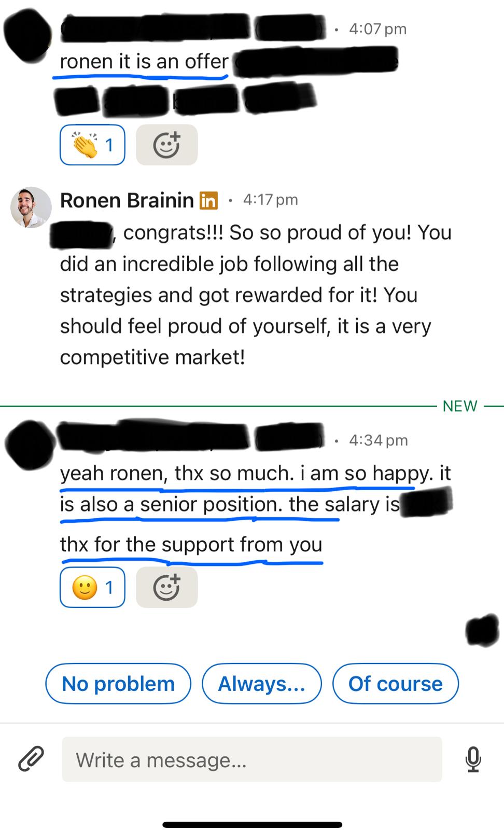
Task: Add a reaction to the thank-you message
Action: (x=166, y=587)
